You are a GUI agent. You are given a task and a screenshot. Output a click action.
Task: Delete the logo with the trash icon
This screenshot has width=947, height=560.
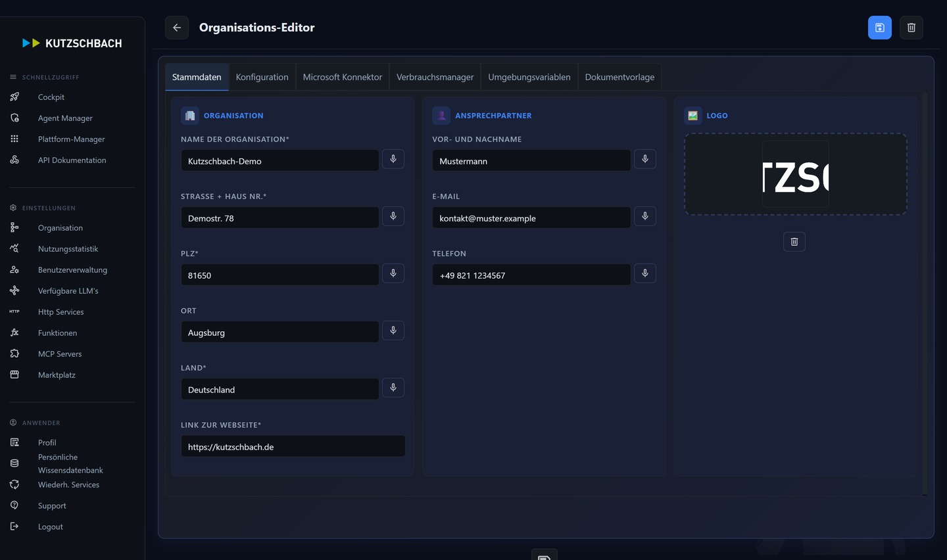click(794, 241)
